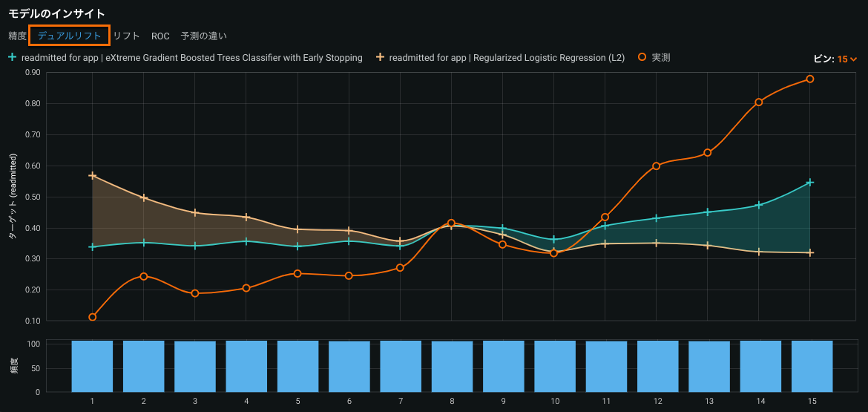Open the 精度 tab
The height and width of the screenshot is (412, 868).
17,36
